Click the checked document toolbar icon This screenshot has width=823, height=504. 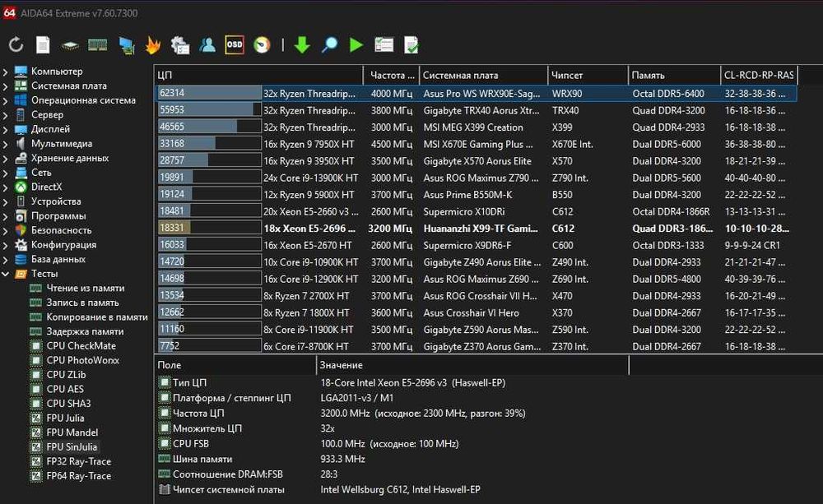click(x=411, y=45)
